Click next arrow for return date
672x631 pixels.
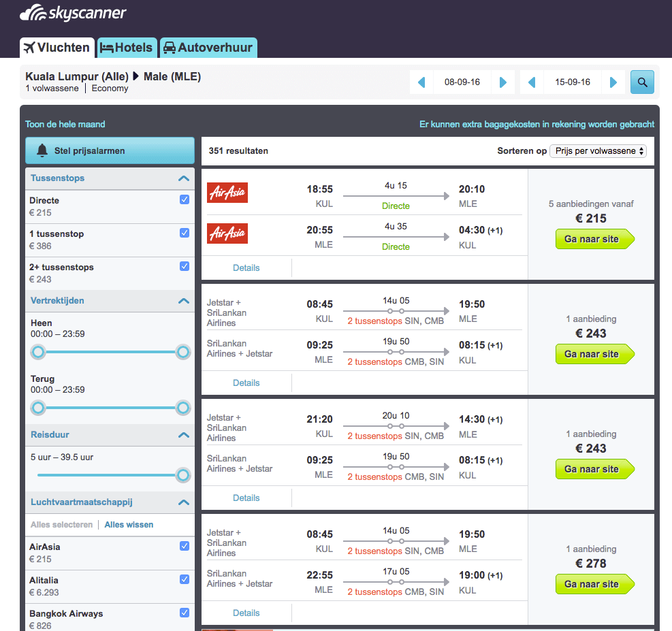pos(613,82)
